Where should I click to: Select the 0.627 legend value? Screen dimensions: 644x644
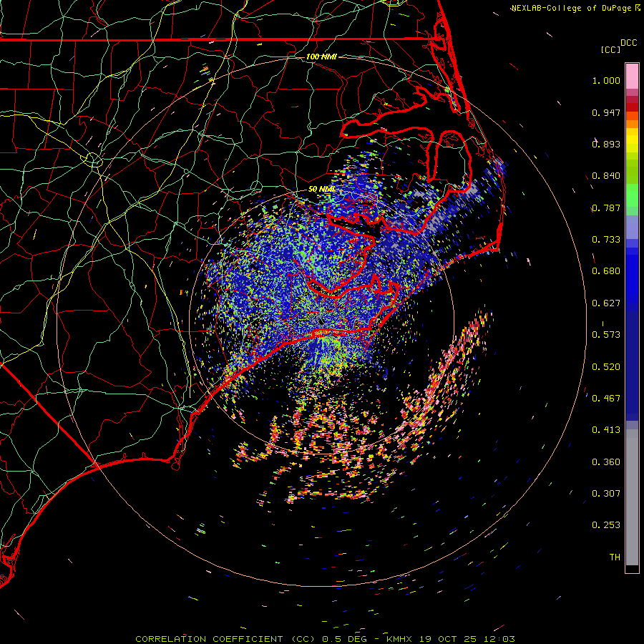(x=606, y=303)
